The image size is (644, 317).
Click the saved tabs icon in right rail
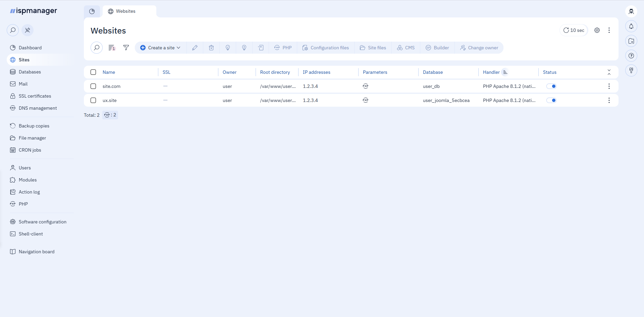[x=631, y=41]
